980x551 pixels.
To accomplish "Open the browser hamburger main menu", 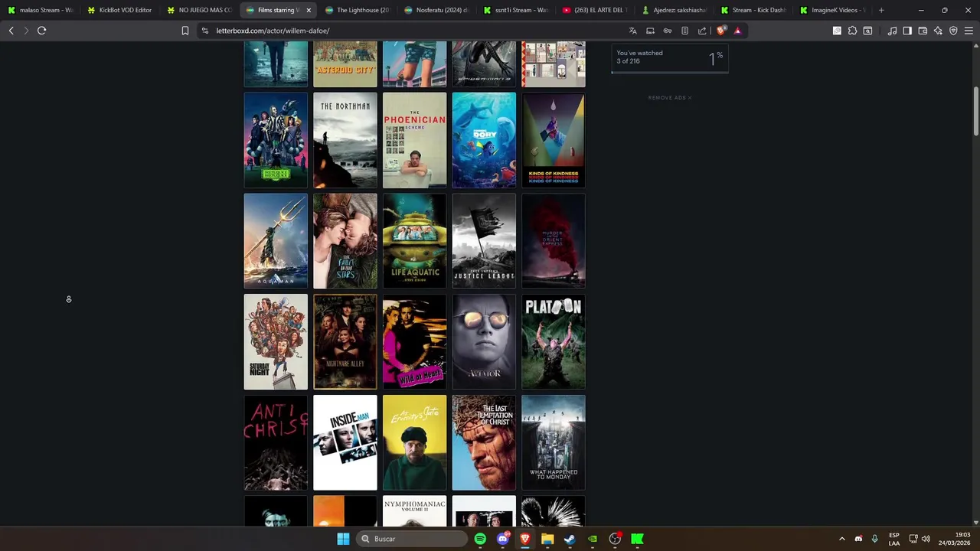I will [x=969, y=31].
